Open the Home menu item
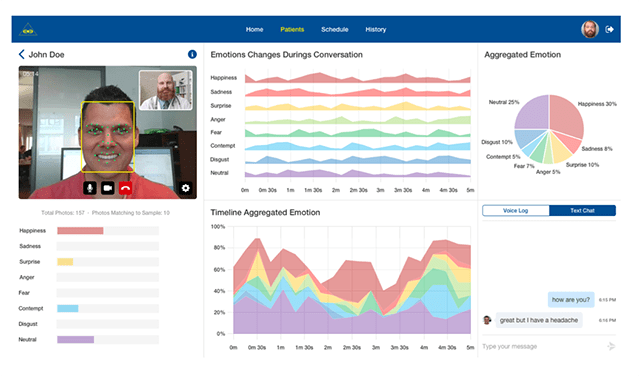This screenshot has height=376, width=640. (254, 29)
